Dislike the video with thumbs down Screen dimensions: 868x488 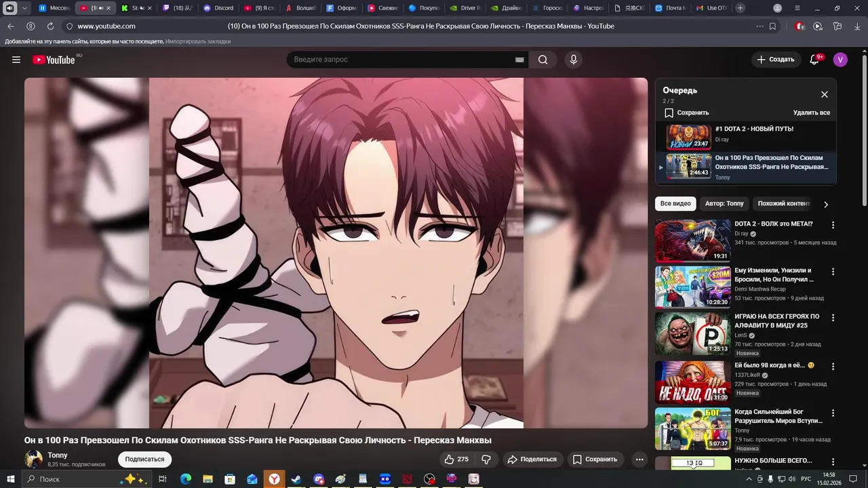(x=486, y=460)
